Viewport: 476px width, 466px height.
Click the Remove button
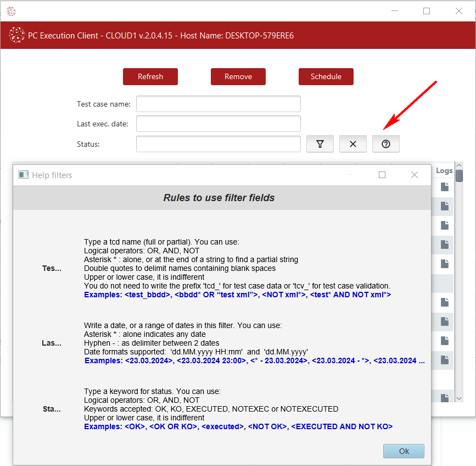click(x=238, y=76)
